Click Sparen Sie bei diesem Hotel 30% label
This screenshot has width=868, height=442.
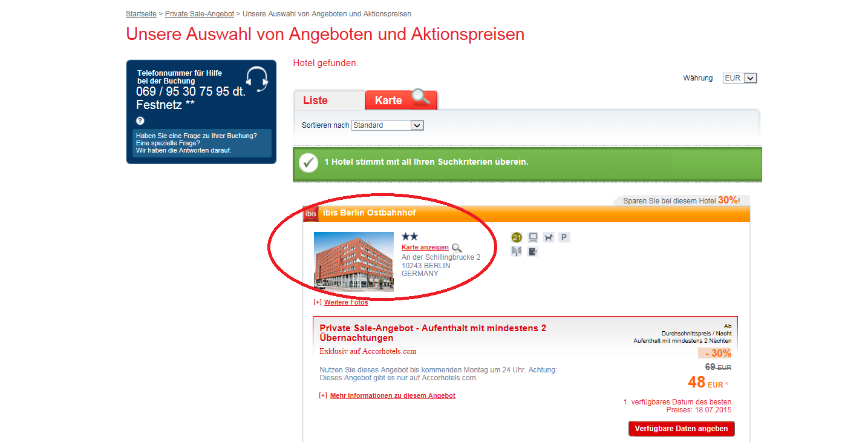(682, 200)
